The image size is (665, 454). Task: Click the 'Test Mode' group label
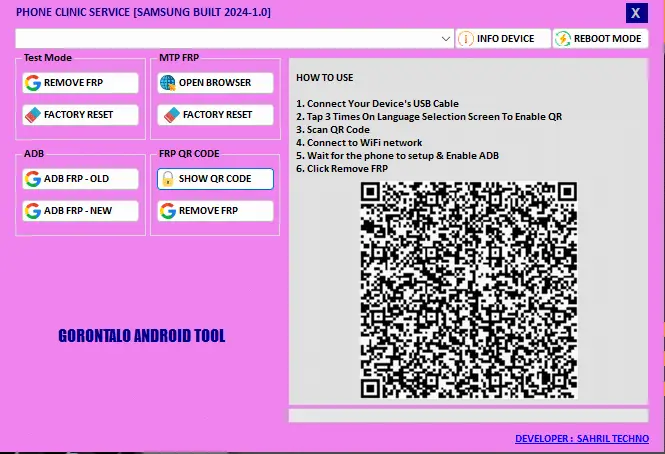[x=48, y=58]
